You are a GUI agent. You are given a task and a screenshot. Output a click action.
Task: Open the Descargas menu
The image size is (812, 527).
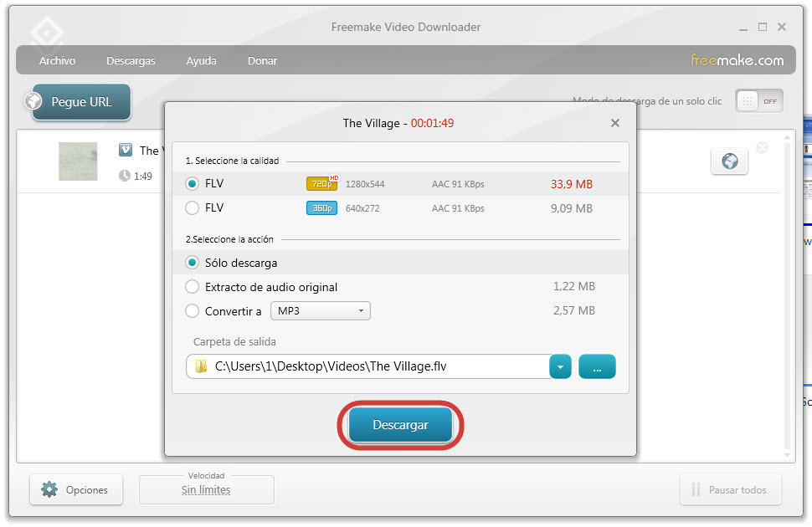[x=131, y=61]
